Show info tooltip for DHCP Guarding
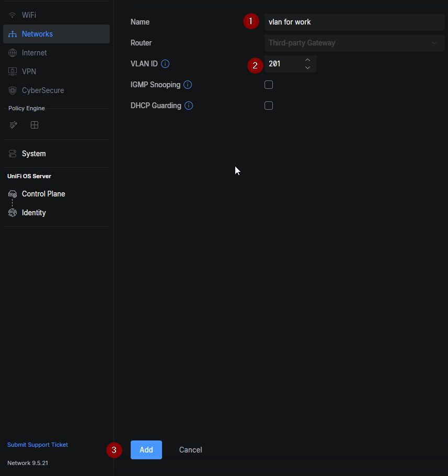Viewport: 448px width, 476px height. click(189, 106)
